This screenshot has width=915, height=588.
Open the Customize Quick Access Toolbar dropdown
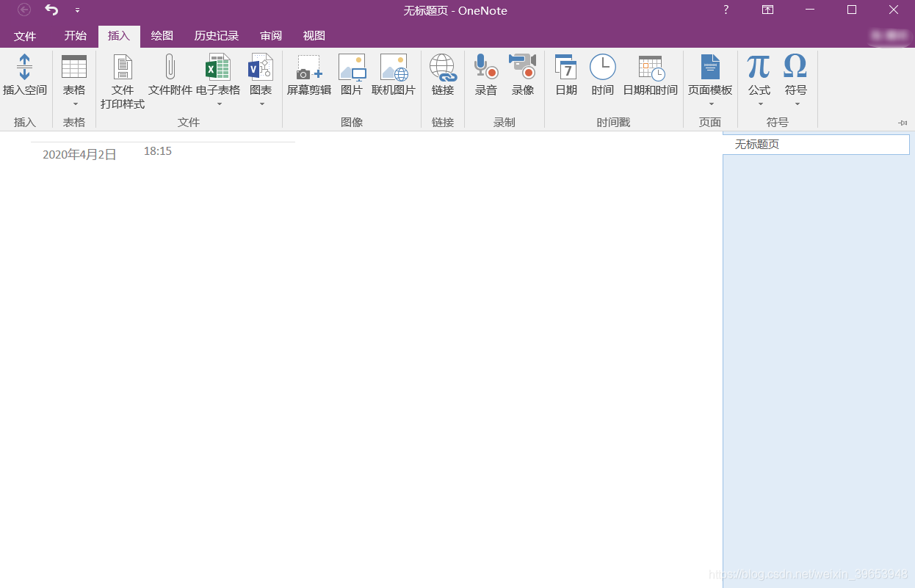[x=77, y=11]
